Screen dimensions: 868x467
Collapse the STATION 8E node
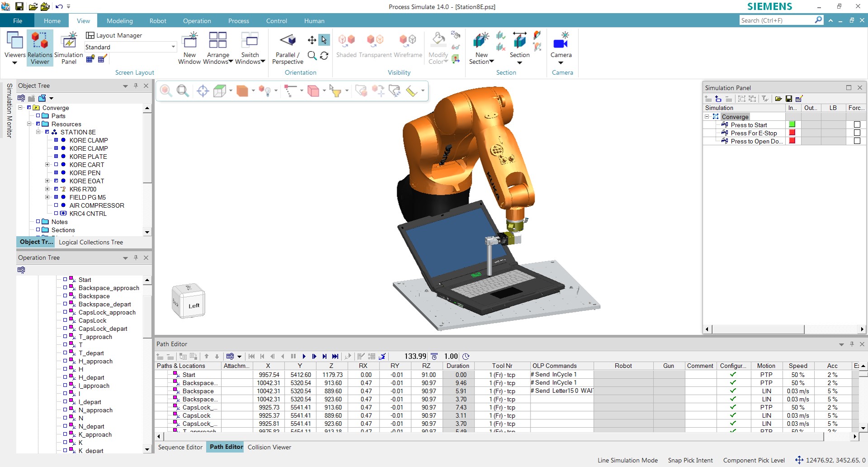38,132
